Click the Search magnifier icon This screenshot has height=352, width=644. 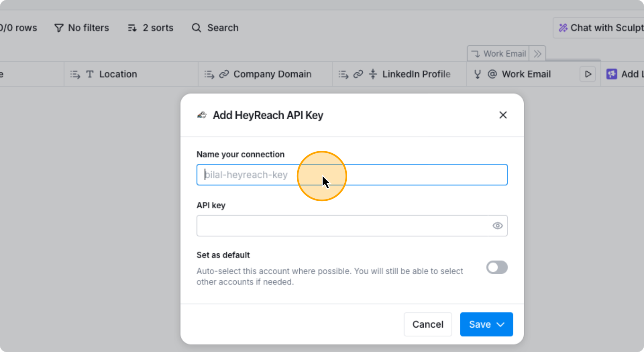tap(196, 28)
